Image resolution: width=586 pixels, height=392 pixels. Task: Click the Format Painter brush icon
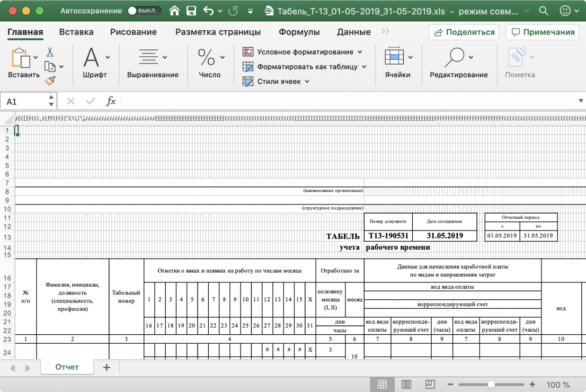point(50,81)
